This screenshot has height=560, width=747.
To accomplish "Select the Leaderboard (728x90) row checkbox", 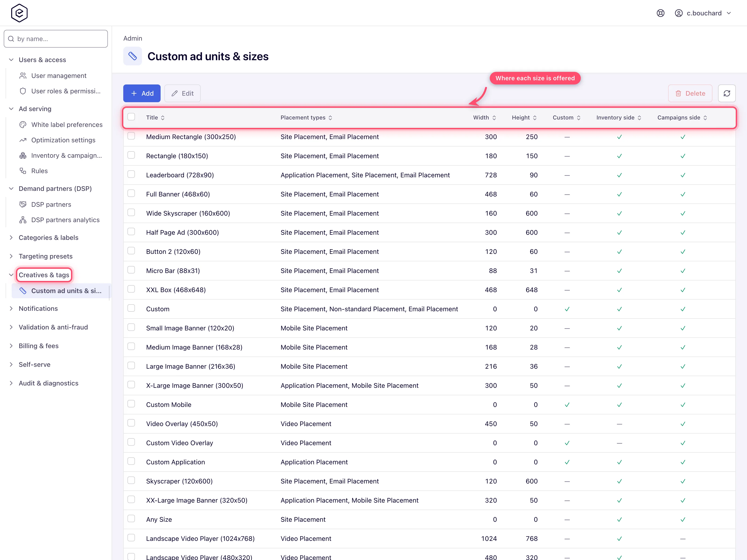I will click(x=131, y=174).
